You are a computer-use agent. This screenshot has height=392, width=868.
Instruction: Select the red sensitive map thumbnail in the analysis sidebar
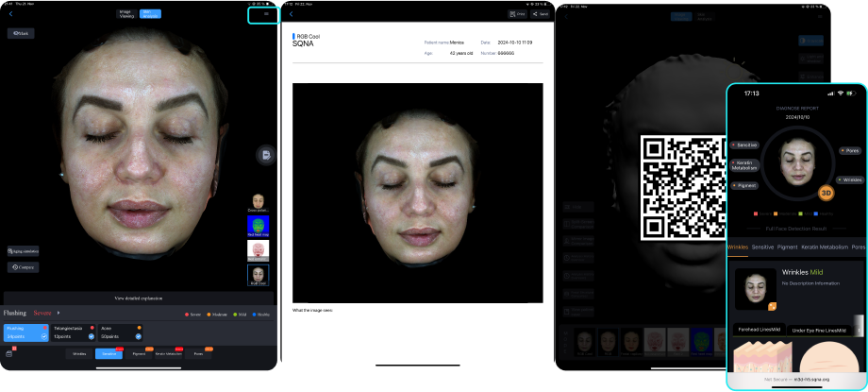(x=258, y=250)
